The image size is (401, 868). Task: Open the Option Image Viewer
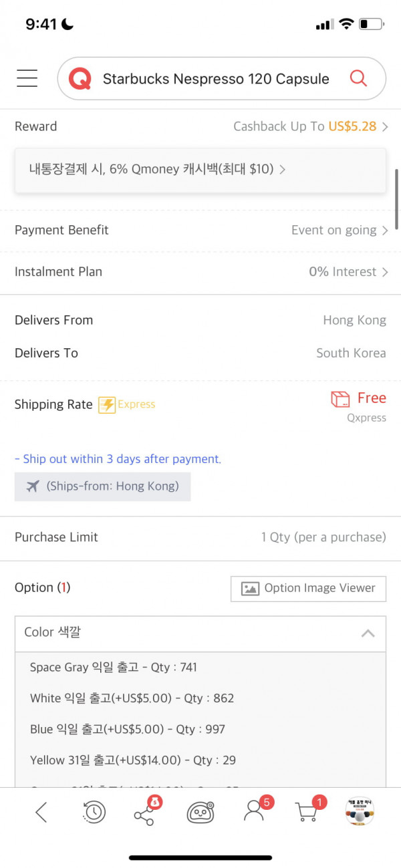[x=308, y=589]
